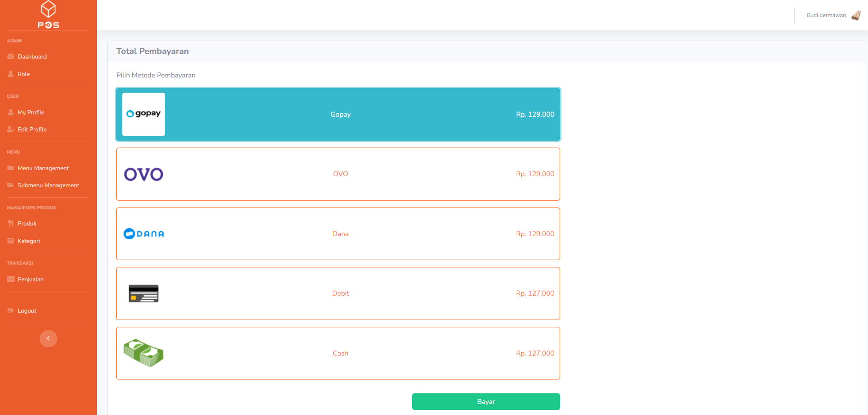Click the Pilih Metode Pembayaran label

pos(156,75)
